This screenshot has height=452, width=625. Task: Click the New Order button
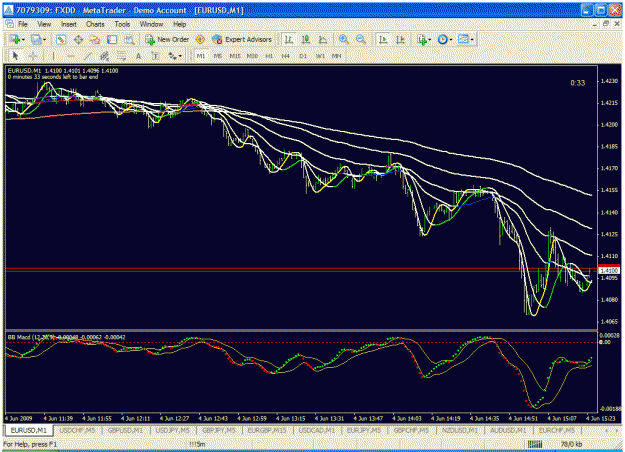click(167, 39)
